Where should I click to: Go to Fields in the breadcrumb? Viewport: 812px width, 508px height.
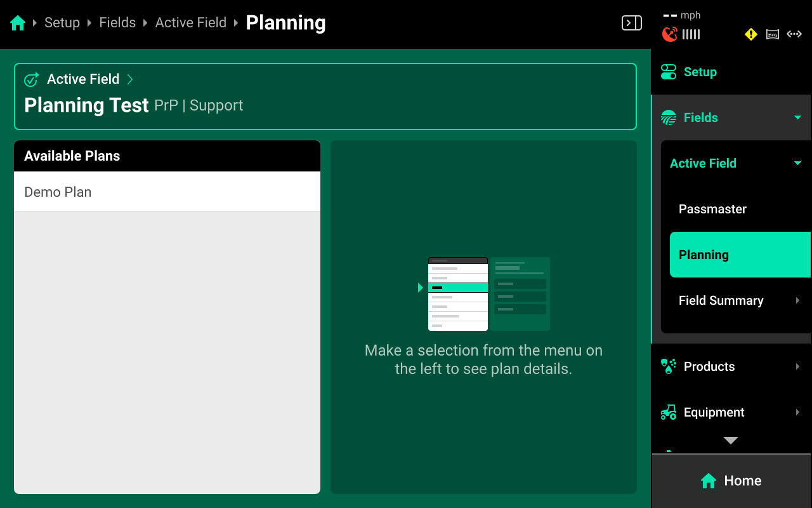coord(117,23)
